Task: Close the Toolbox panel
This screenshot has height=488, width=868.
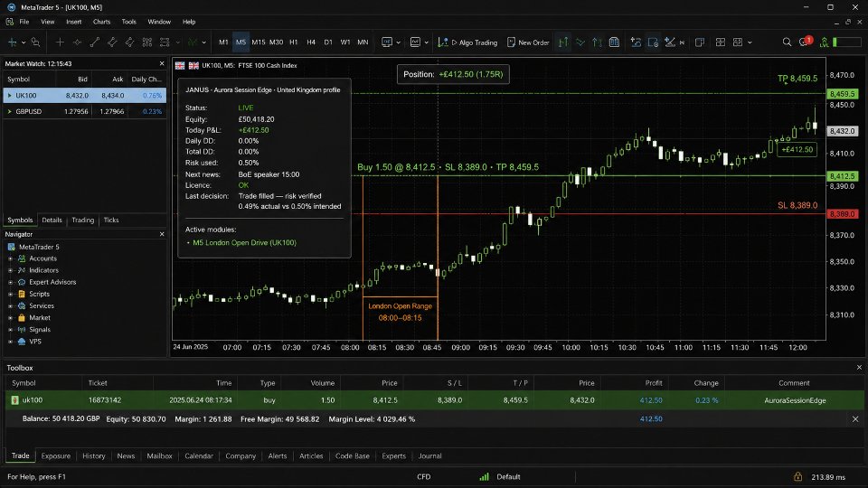Action: [859, 368]
